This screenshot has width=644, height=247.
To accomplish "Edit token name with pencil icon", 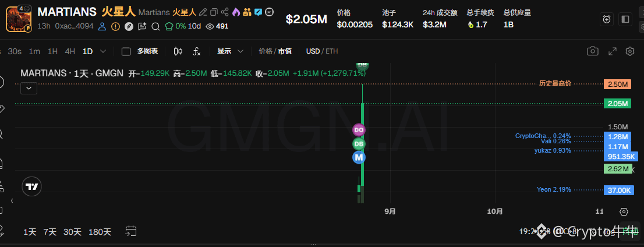I will pyautogui.click(x=203, y=12).
